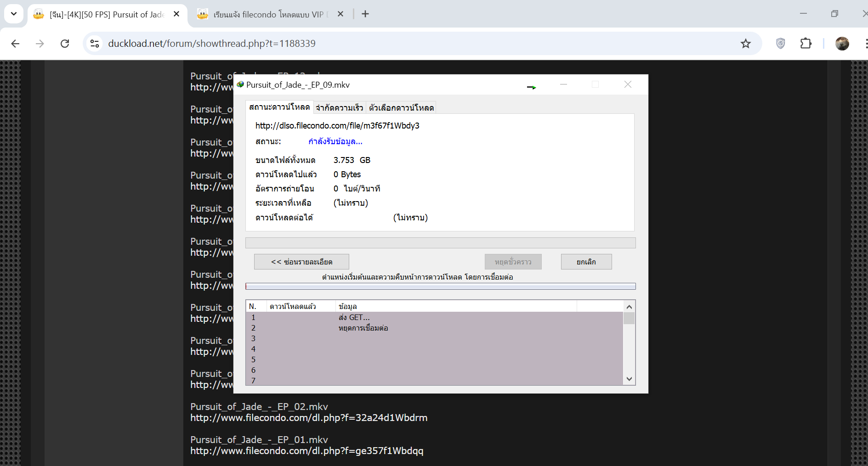Open the Pursuit_of_Jade EP_02 filecondo link
868x466 pixels.
pyautogui.click(x=309, y=418)
